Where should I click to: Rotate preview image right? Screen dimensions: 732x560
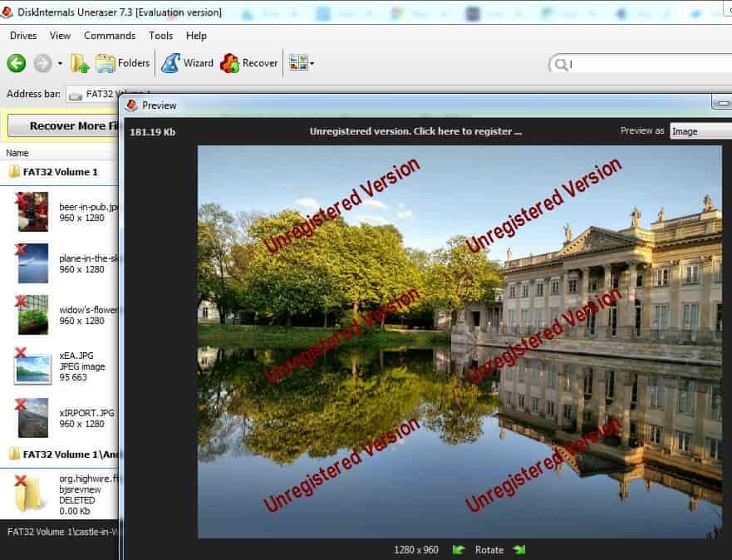tap(519, 549)
